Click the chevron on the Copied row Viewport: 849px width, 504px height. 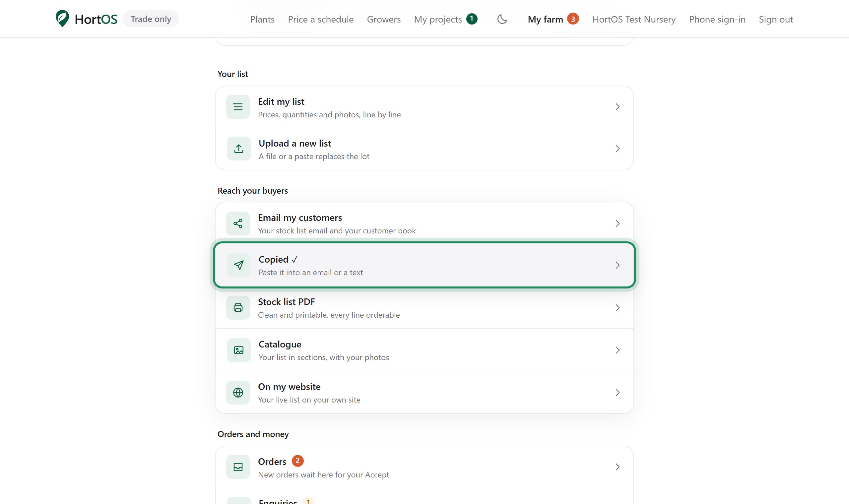[x=618, y=265]
